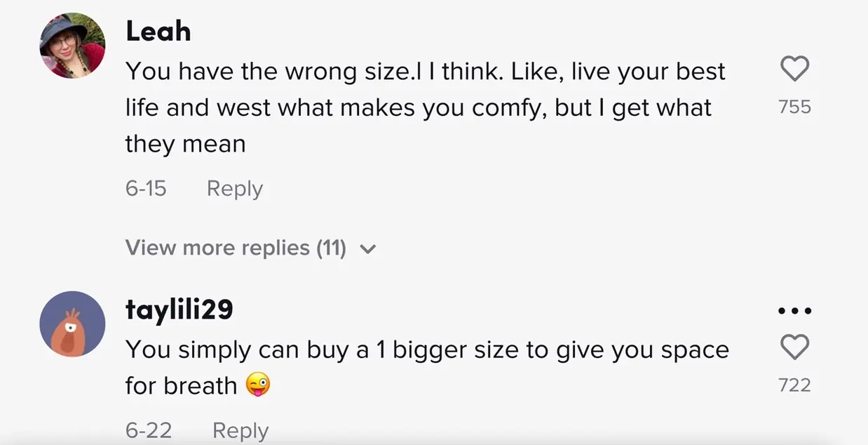Open Leah's profile picture

click(x=72, y=45)
